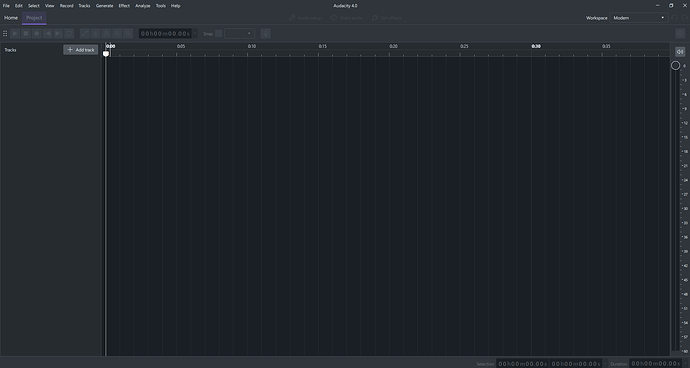The image size is (690, 368).
Task: Switch to the Project tab
Action: click(x=34, y=18)
